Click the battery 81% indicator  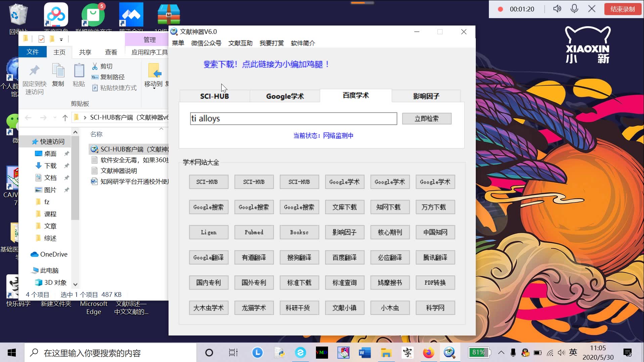[479, 353]
